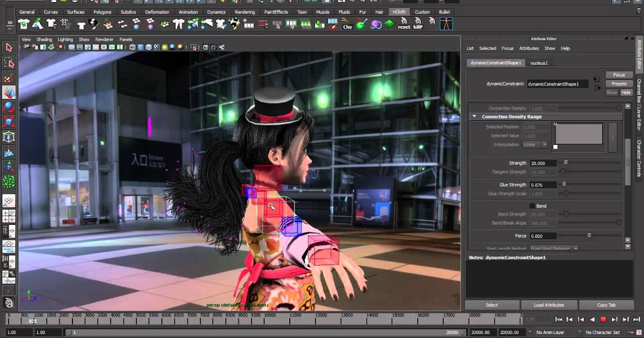Select the Lasso tool in toolbox
This screenshot has height=338, width=644.
[9, 63]
